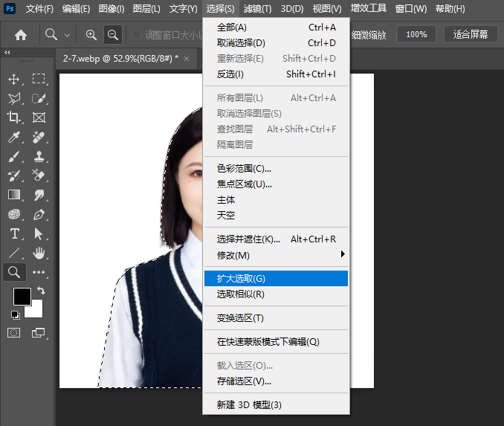
Task: Select the Brush tool
Action: tap(14, 157)
